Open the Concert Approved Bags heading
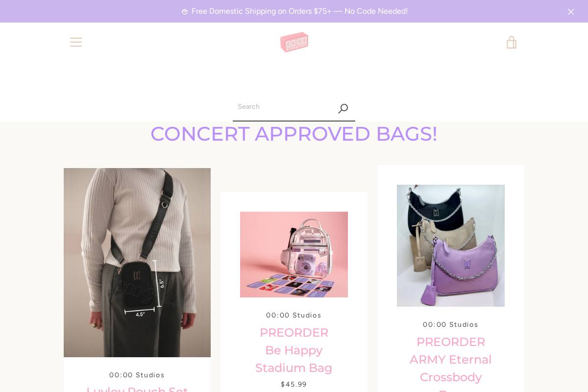 click(x=294, y=134)
